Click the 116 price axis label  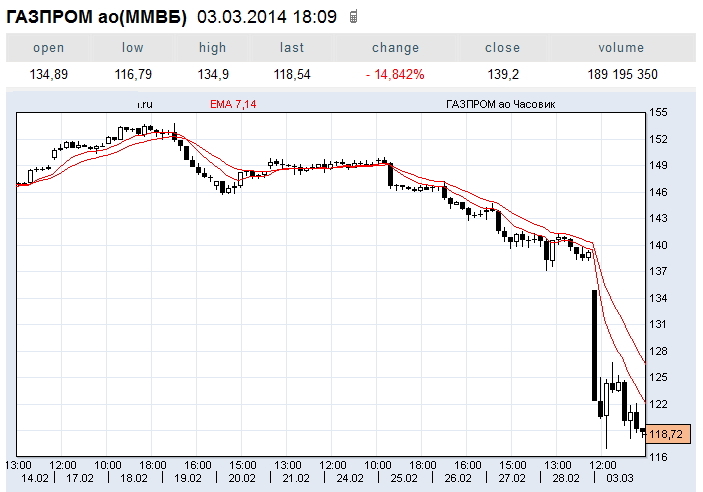(658, 457)
